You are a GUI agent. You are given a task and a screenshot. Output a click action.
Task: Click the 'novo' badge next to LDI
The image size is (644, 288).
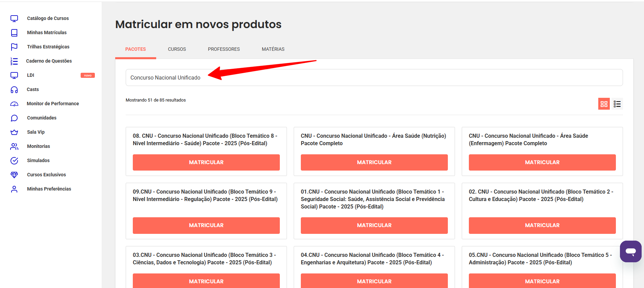click(x=88, y=75)
